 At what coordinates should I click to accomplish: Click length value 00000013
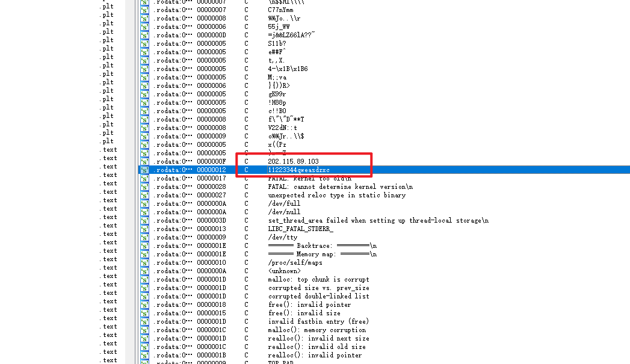211,229
